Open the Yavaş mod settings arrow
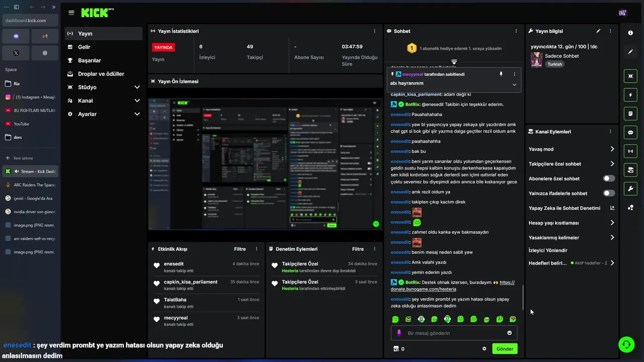Viewport: 644px width, 362px height. click(612, 149)
